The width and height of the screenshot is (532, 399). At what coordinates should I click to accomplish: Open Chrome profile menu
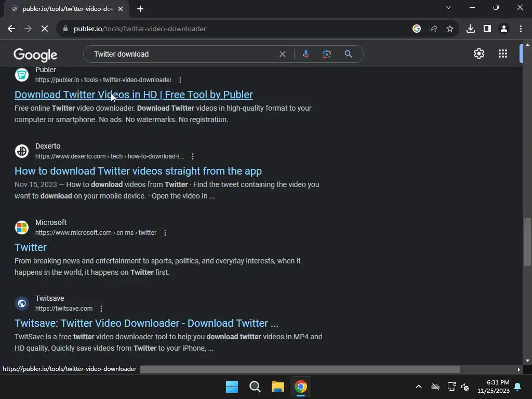pos(504,29)
